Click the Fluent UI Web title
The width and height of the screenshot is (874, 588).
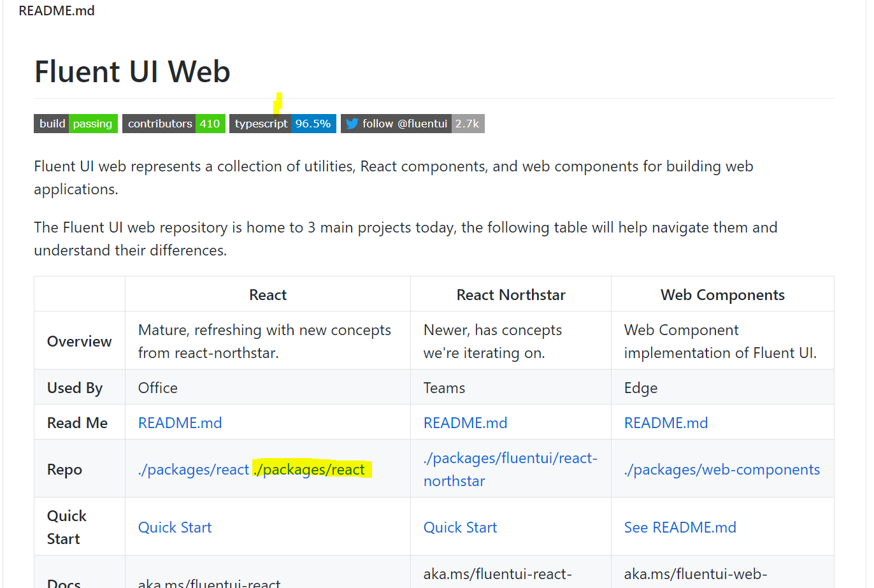[x=132, y=71]
